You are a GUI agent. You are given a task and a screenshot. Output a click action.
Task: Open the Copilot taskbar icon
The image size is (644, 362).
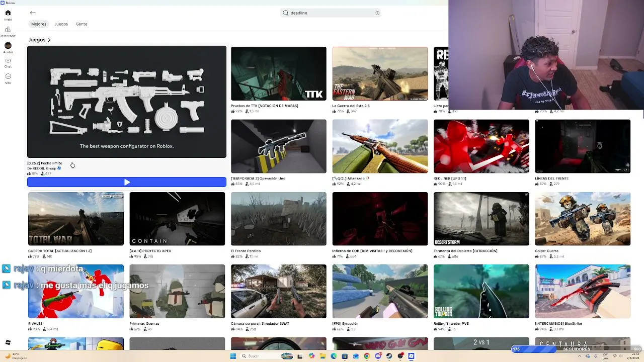point(311,356)
